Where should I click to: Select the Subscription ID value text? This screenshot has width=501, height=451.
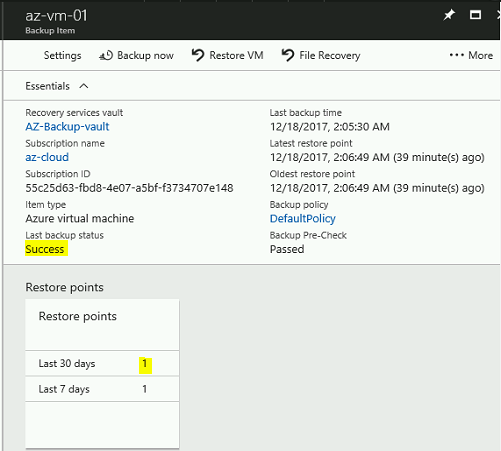[x=129, y=188]
